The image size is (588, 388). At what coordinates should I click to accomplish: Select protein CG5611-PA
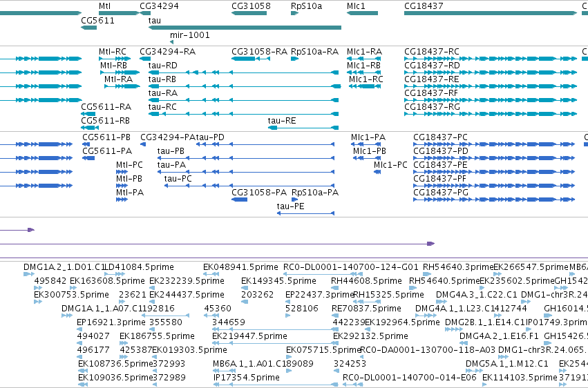pyautogui.click(x=107, y=151)
